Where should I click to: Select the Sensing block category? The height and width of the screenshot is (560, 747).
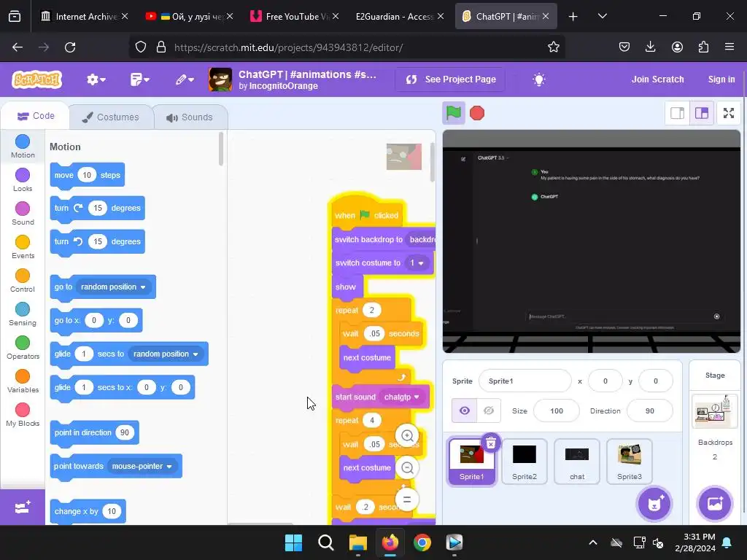tap(23, 314)
